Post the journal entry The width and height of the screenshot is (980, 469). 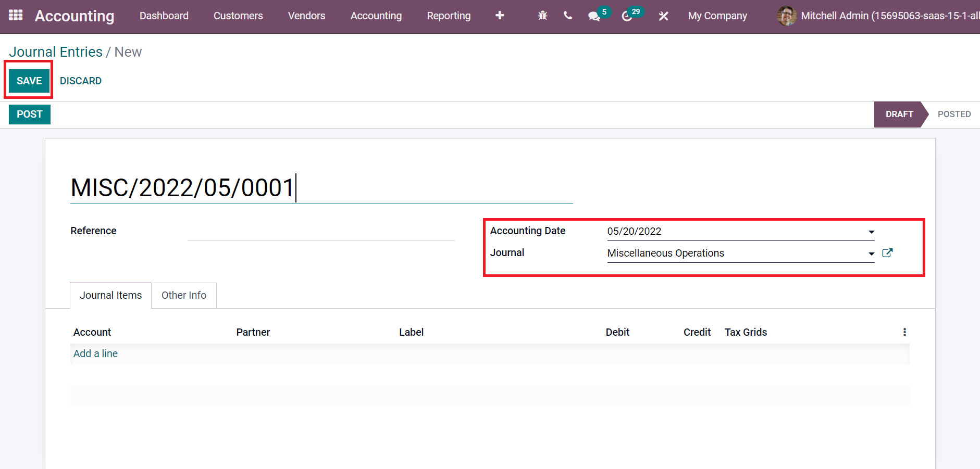(x=30, y=114)
